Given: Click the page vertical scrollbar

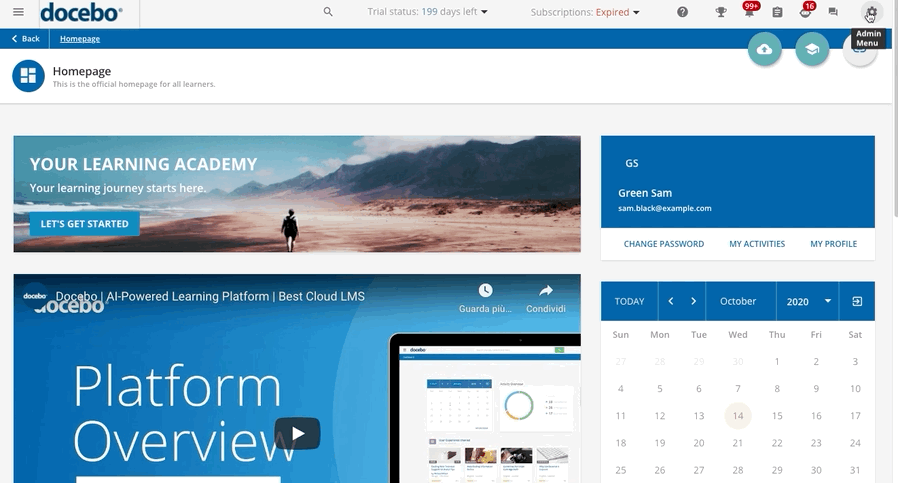Looking at the screenshot, I should pos(895,109).
